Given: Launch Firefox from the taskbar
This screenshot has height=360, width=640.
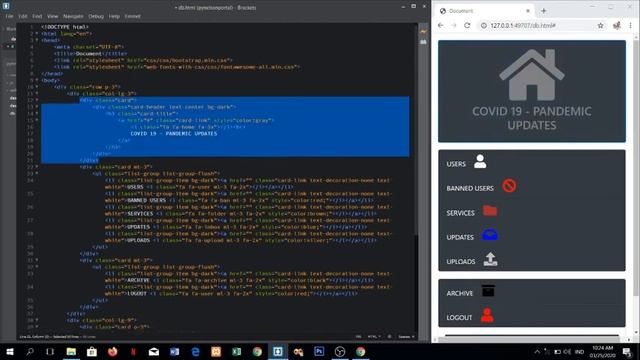Looking at the screenshot, I should pyautogui.click(x=113, y=351).
